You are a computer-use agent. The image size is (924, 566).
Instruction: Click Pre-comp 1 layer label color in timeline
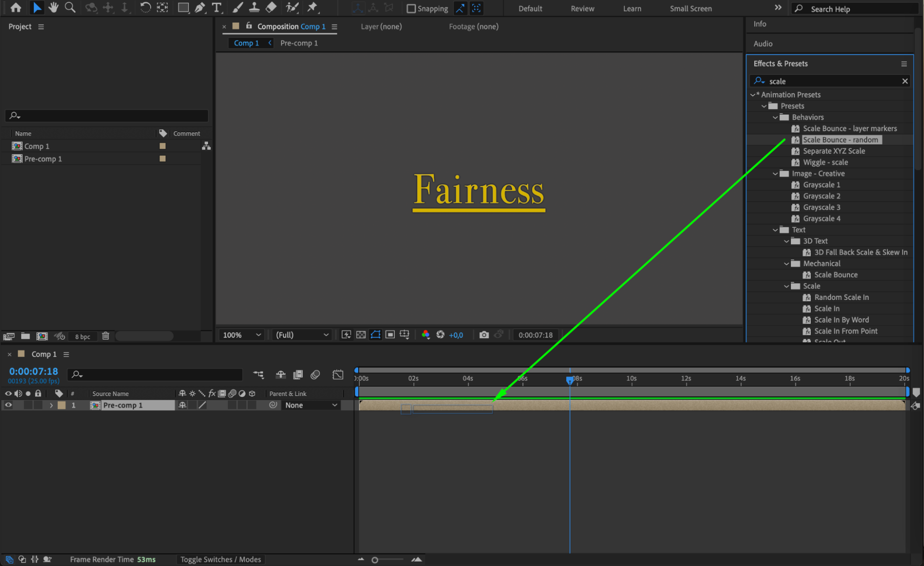tap(61, 405)
